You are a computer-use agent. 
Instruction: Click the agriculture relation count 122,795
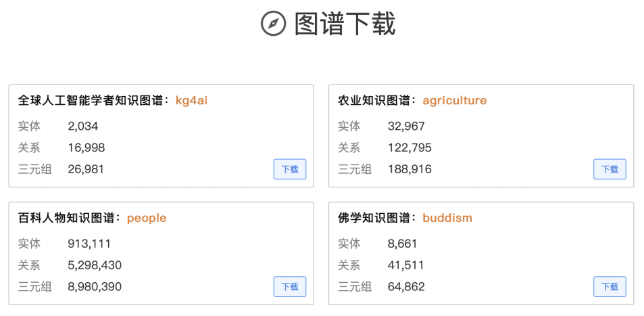[x=410, y=148]
